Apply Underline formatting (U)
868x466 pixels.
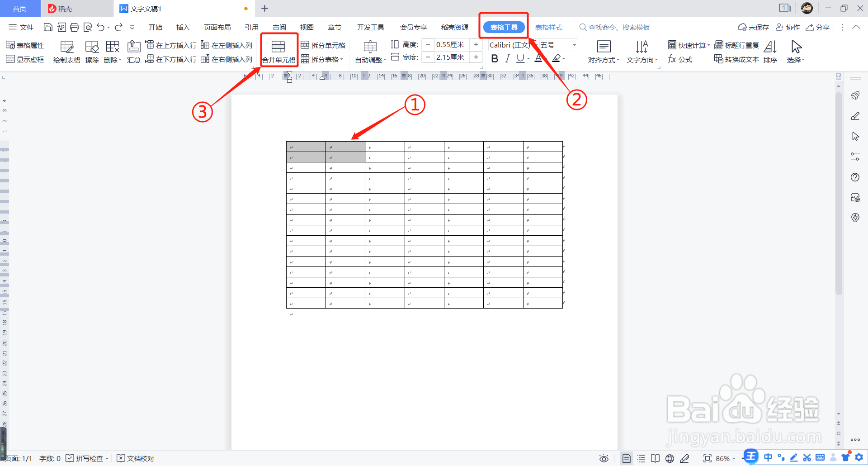pyautogui.click(x=520, y=58)
